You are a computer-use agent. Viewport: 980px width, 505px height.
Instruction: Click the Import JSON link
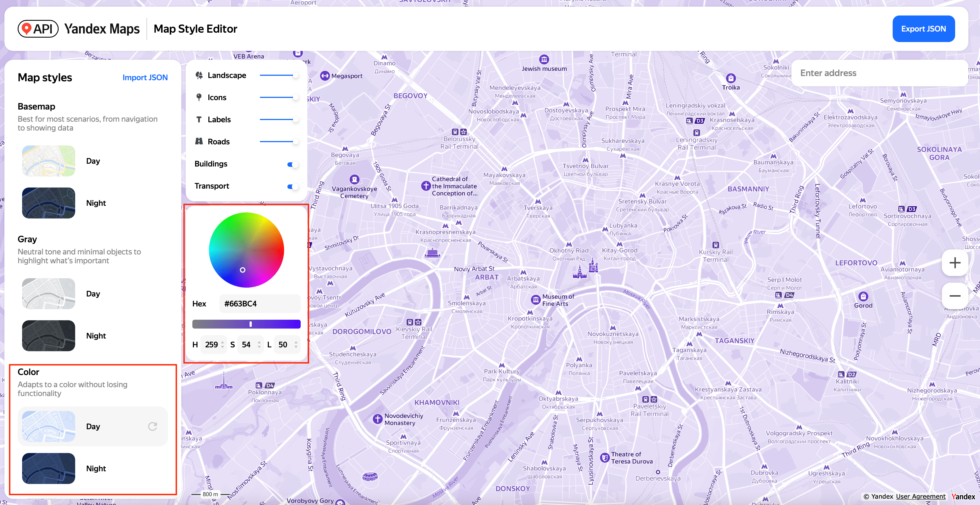tap(145, 78)
